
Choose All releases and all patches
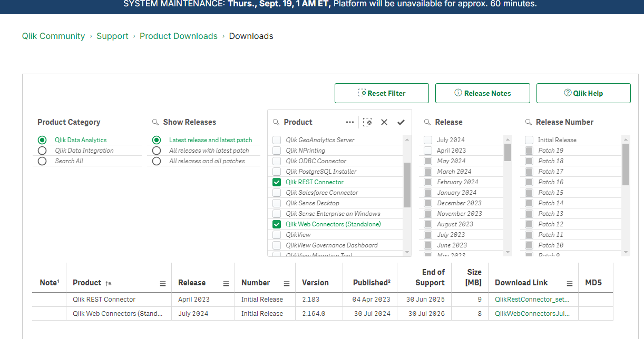pos(157,161)
